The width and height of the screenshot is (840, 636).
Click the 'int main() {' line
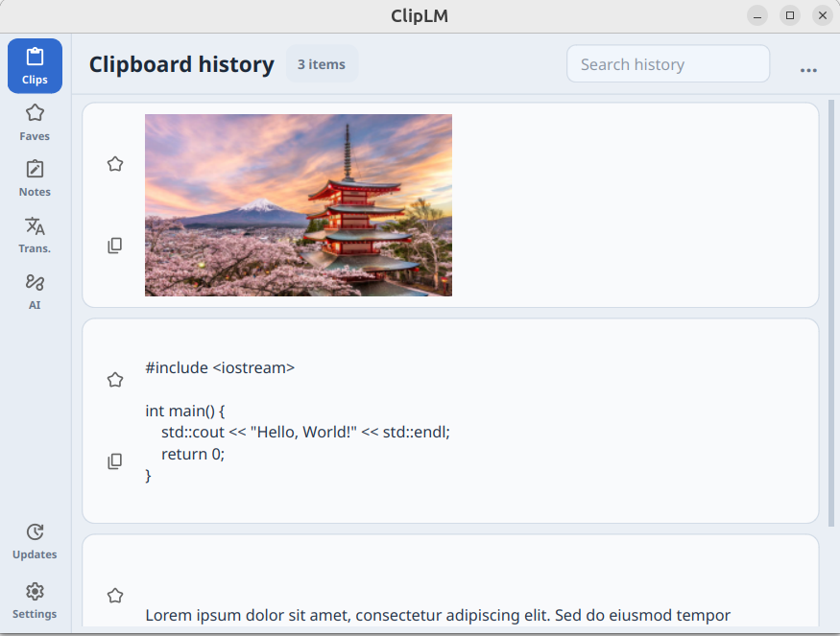tap(185, 411)
